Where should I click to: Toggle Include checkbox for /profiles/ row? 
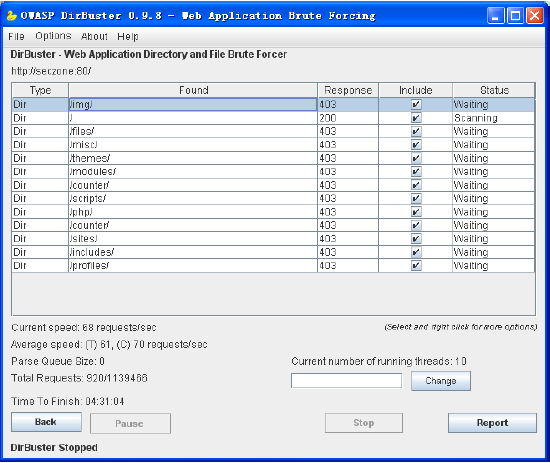tap(416, 266)
